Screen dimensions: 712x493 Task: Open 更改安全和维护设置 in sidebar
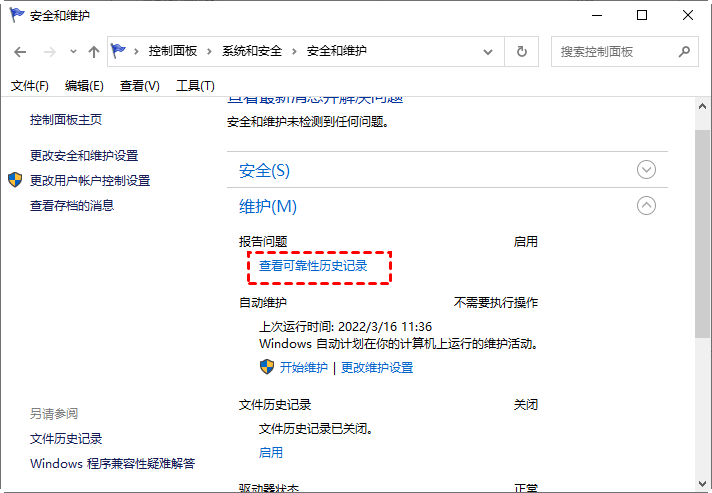pyautogui.click(x=84, y=155)
